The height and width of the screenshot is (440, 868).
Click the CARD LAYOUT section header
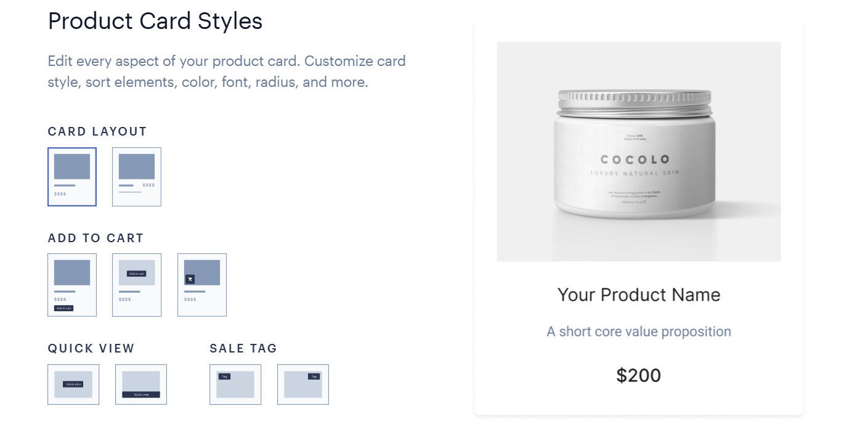point(97,131)
